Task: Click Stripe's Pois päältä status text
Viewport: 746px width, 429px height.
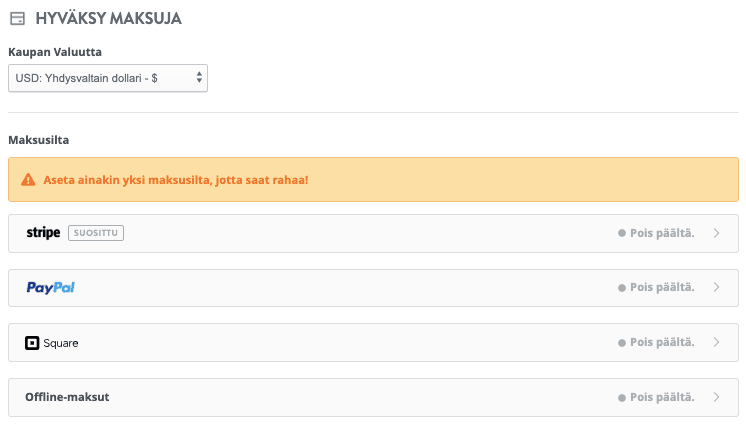Action: point(662,233)
